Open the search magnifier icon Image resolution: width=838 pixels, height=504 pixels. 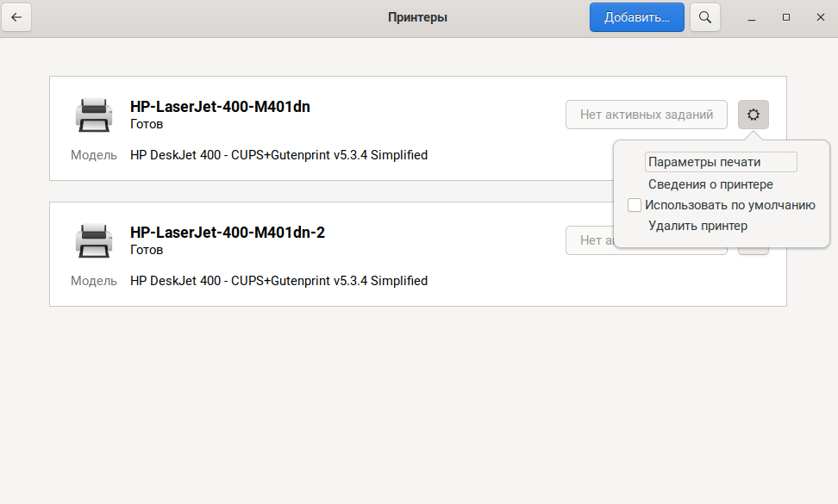(x=705, y=17)
